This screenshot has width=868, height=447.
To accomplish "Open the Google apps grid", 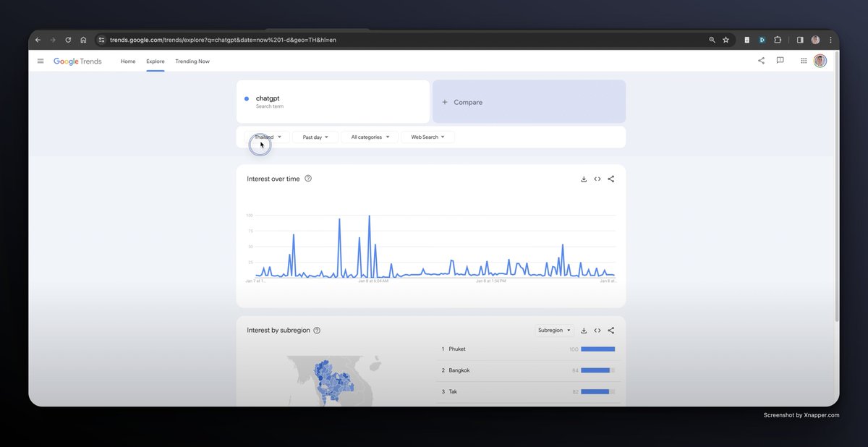I will click(x=804, y=61).
